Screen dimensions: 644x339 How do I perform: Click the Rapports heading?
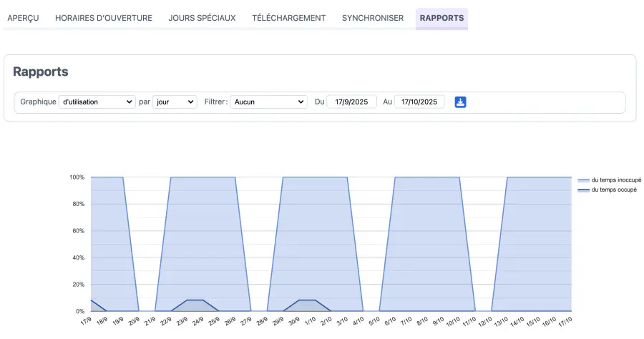tap(41, 72)
